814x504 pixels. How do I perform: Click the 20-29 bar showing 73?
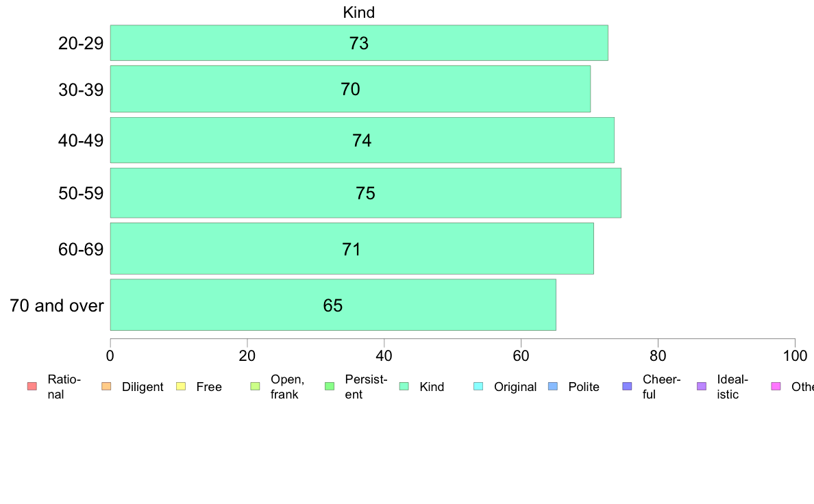(x=359, y=43)
